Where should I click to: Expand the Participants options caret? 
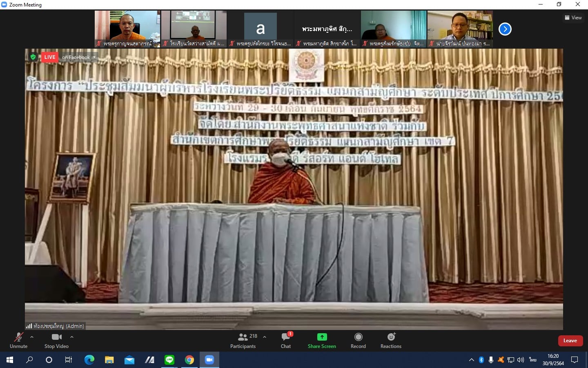click(265, 337)
